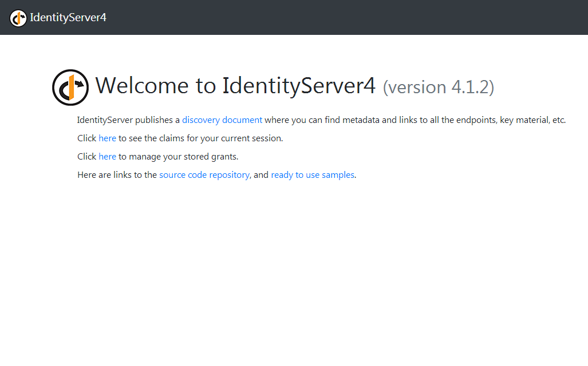Viewport: 588px width, 366px height.
Task: Click empty area of the dark navigation bar
Action: click(x=344, y=18)
